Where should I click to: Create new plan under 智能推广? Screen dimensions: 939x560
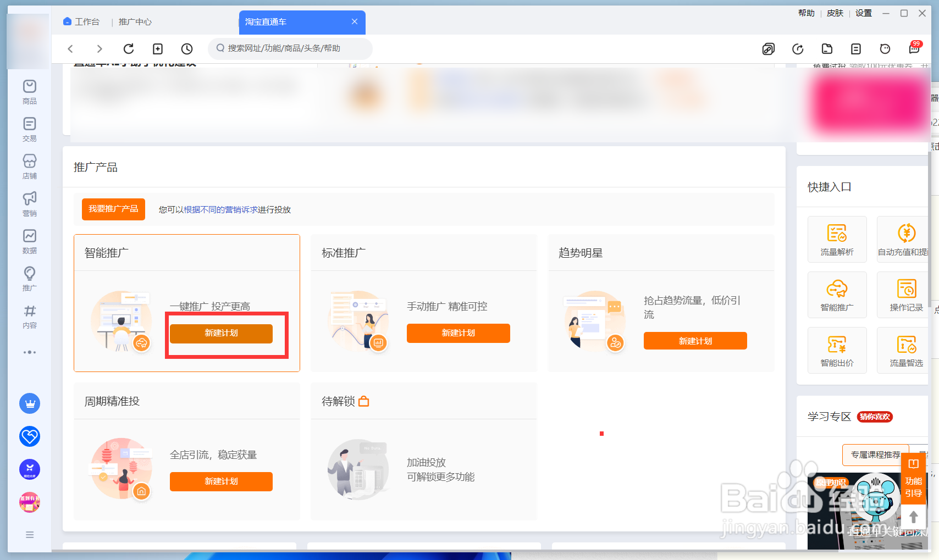click(x=221, y=333)
